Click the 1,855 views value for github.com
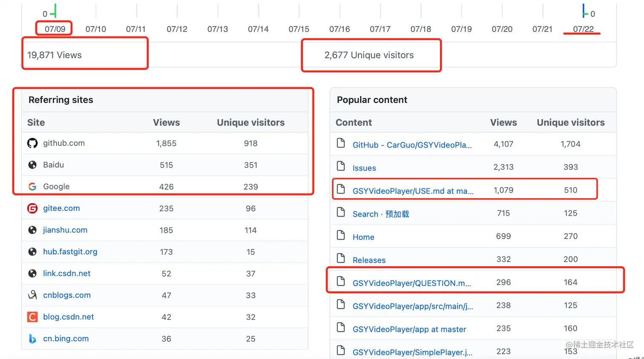The image size is (644, 359). coord(166,143)
